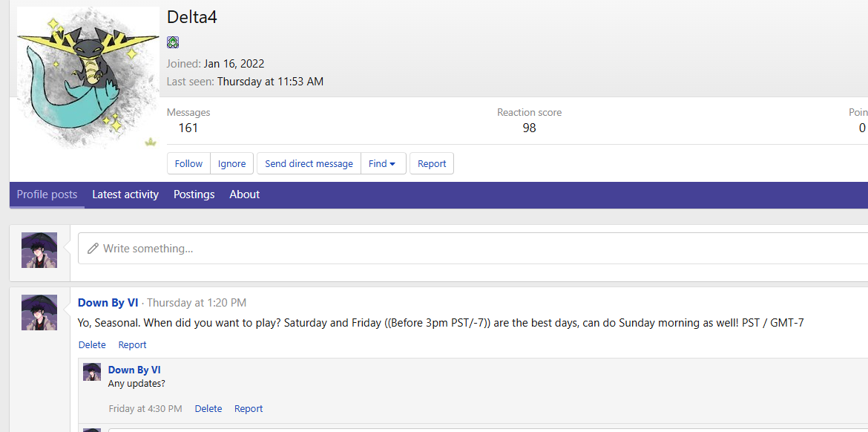Report the Delta4 profile
This screenshot has width=868, height=432.
pyautogui.click(x=432, y=163)
